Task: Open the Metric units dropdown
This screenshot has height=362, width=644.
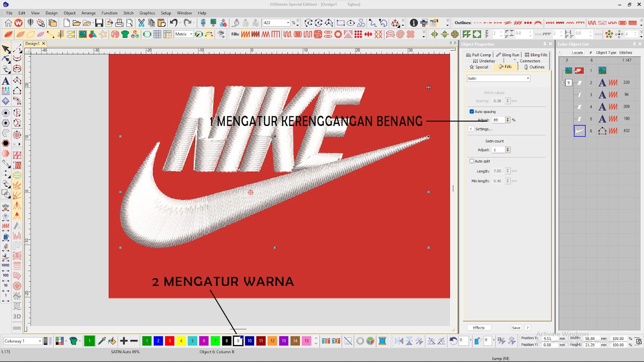Action: 191,34
